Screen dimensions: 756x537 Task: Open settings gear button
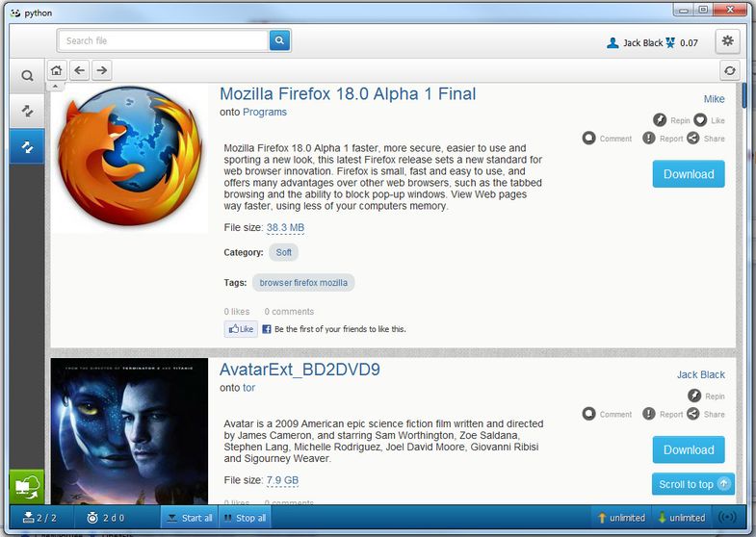click(727, 41)
